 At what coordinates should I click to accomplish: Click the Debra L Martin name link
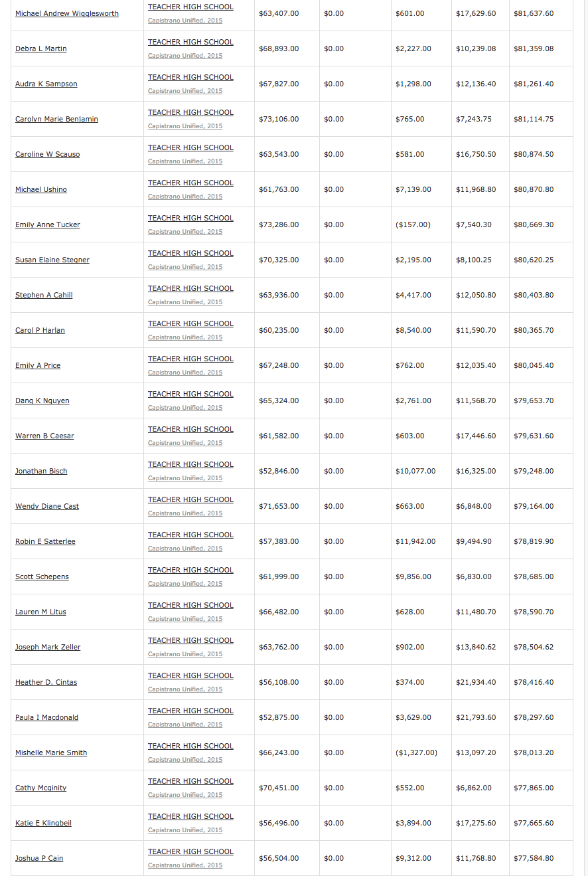pyautogui.click(x=41, y=48)
